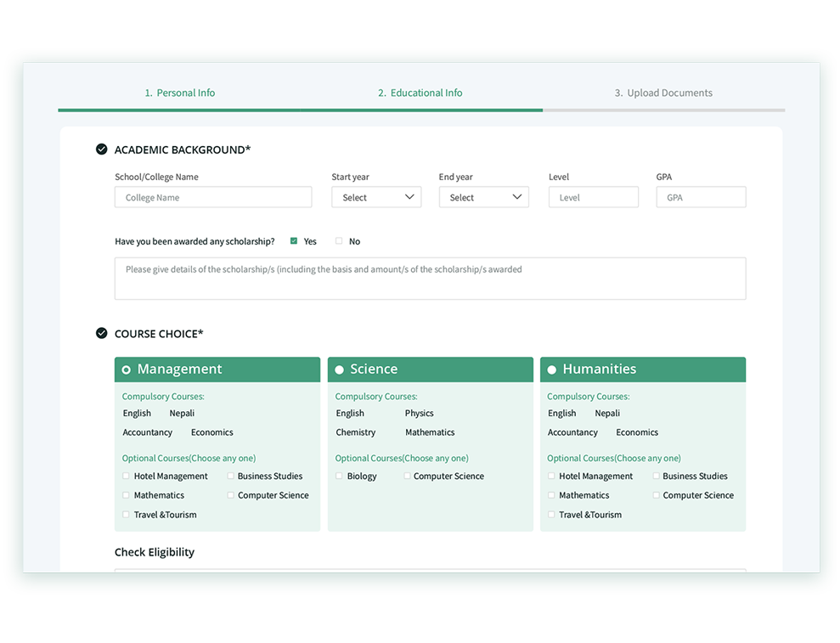Viewport: 840px width, 643px height.
Task: Check Computer Science under Management
Action: point(230,495)
